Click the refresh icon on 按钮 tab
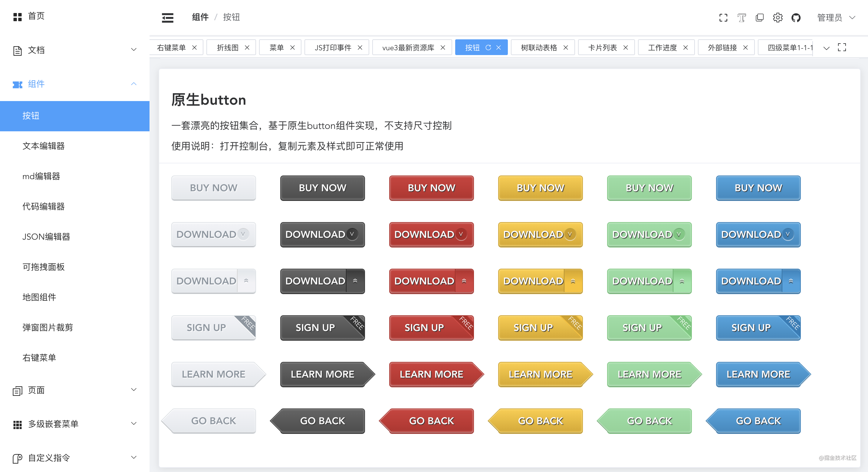This screenshot has height=472, width=868. tap(488, 48)
